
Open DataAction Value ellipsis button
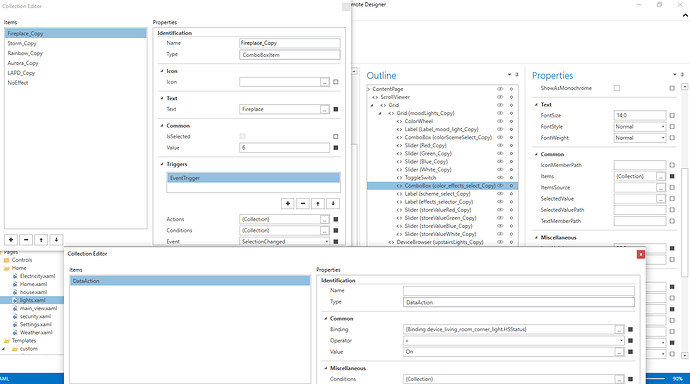coord(619,352)
